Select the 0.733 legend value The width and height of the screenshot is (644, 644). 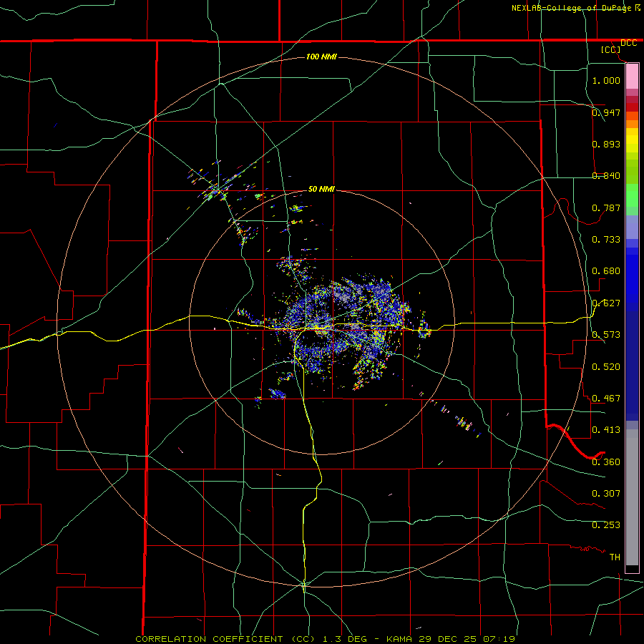tap(606, 239)
